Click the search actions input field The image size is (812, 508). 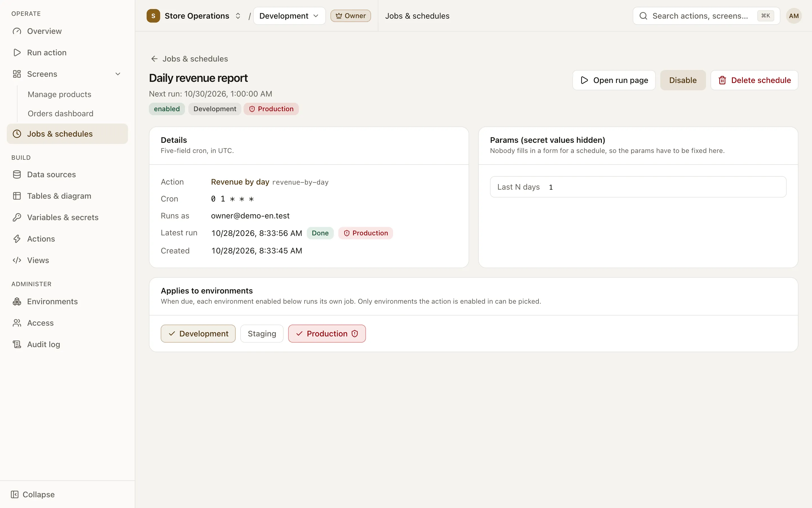[706, 16]
